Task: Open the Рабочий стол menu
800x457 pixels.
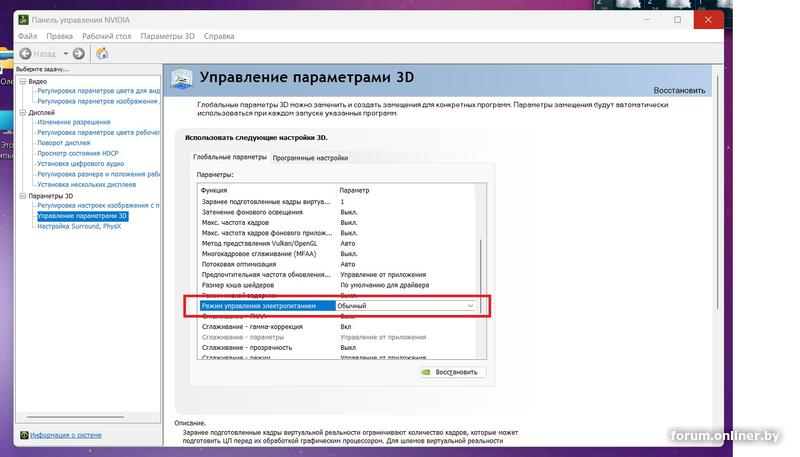Action: click(x=107, y=36)
